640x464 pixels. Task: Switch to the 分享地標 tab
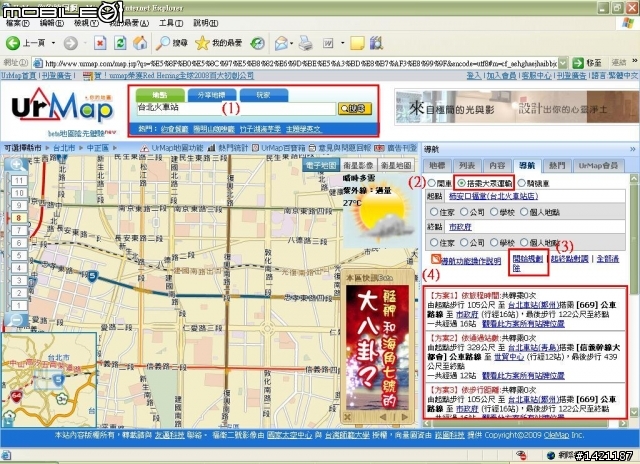click(x=211, y=95)
